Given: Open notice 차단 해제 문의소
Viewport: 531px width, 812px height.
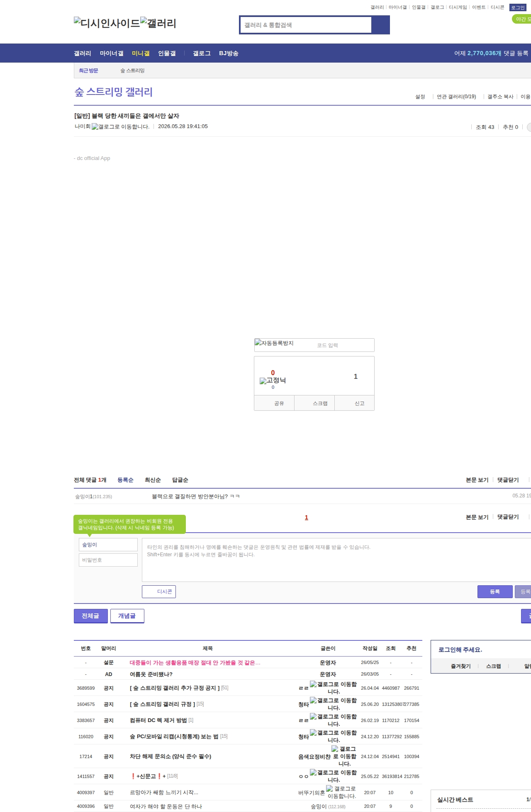Looking at the screenshot, I should point(171,756).
